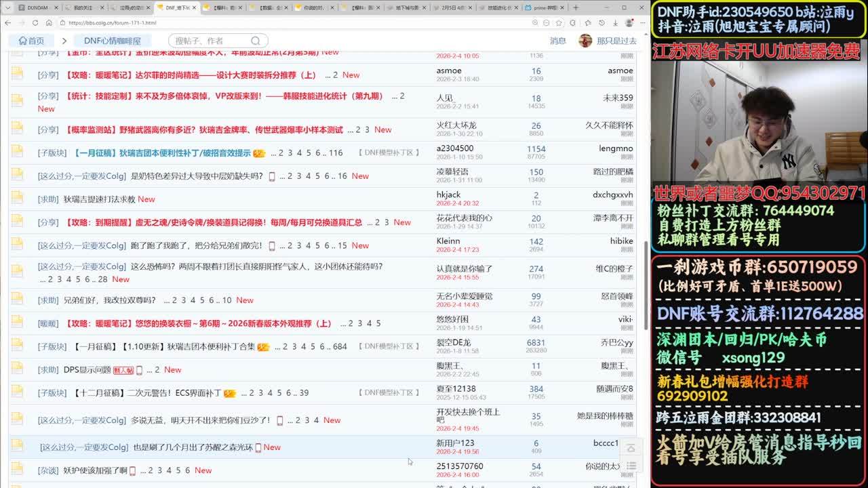Screen dimensions: 868x488
Task: Click the floating thread list icon
Action: coord(631,466)
